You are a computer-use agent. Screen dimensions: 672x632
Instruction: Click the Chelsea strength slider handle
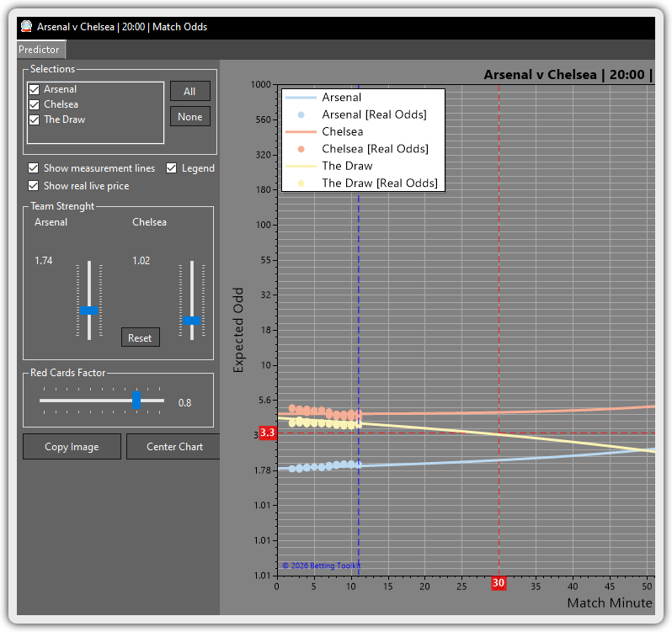pyautogui.click(x=192, y=320)
